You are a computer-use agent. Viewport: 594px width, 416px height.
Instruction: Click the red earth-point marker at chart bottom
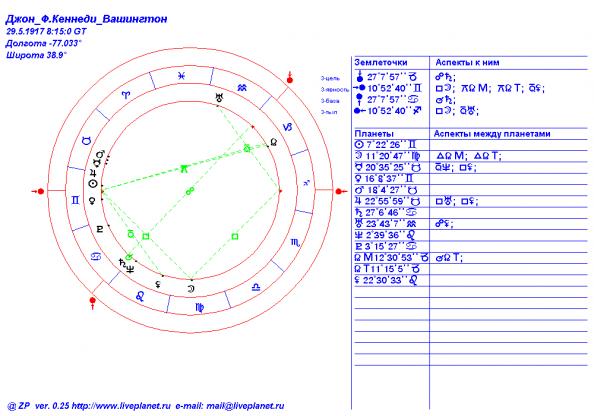(92, 303)
